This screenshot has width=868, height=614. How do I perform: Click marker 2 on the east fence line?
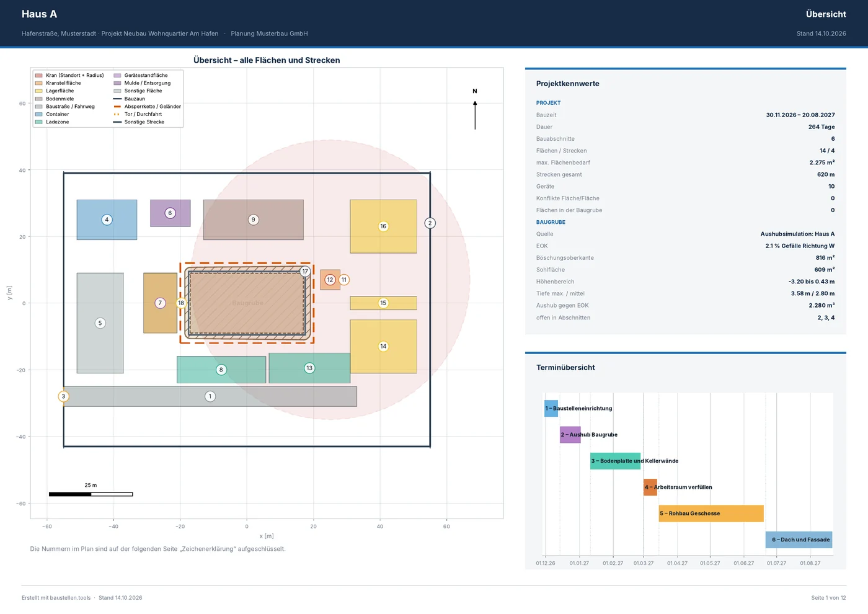pos(430,223)
